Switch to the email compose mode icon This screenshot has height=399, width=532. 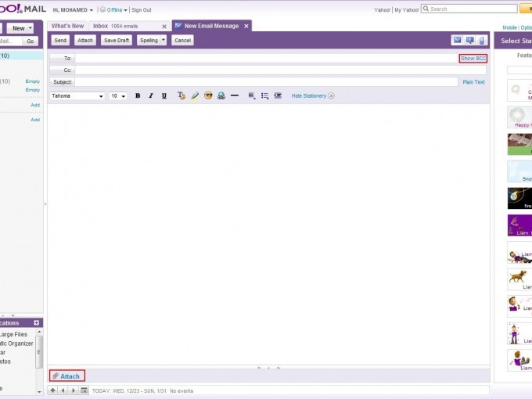pos(458,41)
